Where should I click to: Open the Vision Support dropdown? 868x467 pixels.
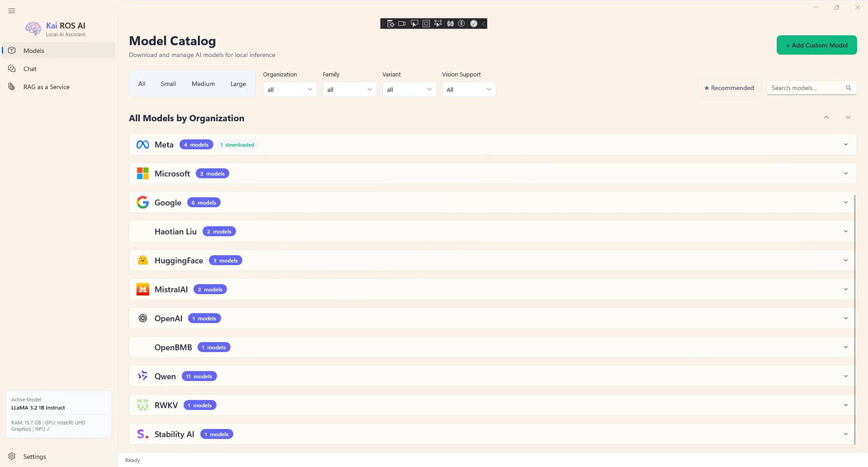pos(469,89)
